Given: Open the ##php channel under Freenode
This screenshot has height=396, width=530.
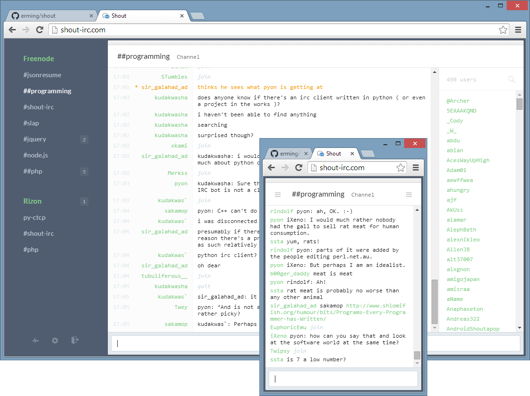Looking at the screenshot, I should (x=33, y=171).
